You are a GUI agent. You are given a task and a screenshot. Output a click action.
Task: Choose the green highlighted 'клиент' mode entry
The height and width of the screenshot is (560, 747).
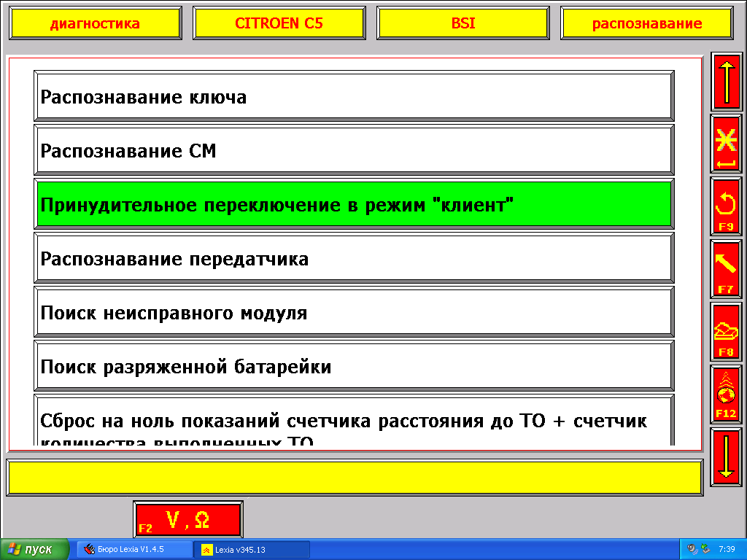(x=354, y=205)
